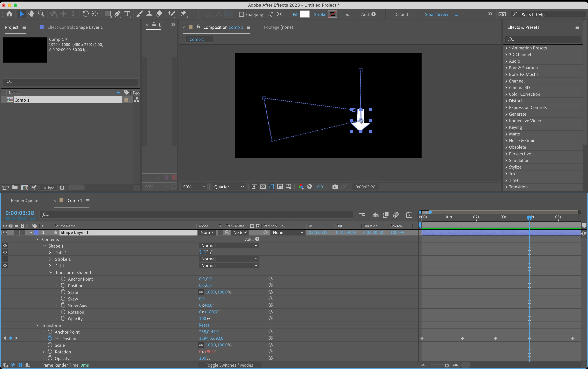Click the Toggle Switches / Modes button
The image size is (588, 369).
click(229, 365)
